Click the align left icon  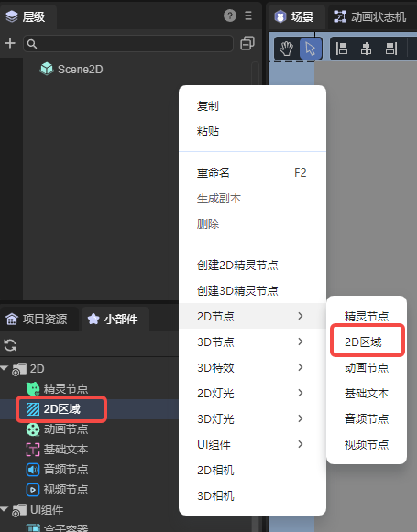click(x=341, y=49)
